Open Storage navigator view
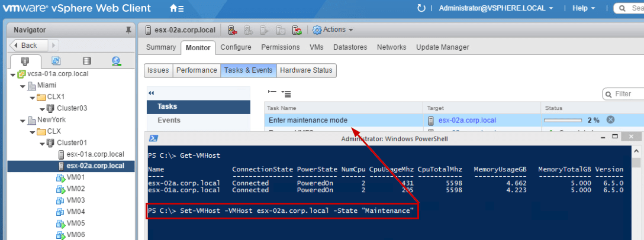The image size is (644, 240). [x=86, y=61]
